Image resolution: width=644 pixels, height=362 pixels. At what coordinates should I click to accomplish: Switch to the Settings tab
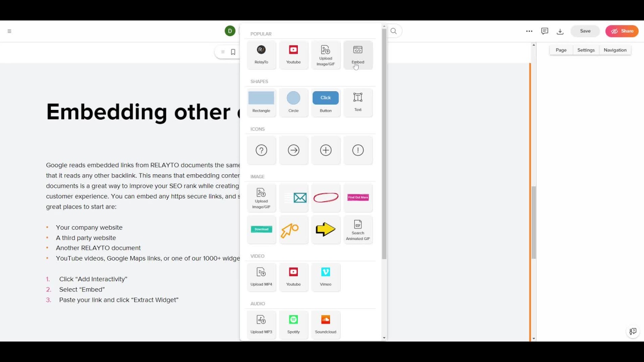point(586,50)
